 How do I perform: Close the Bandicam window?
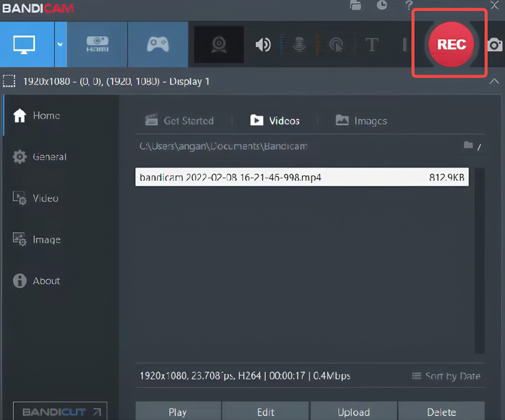coord(494,5)
